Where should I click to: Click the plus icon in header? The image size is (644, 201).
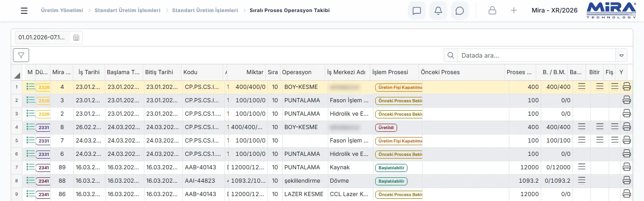point(514,11)
